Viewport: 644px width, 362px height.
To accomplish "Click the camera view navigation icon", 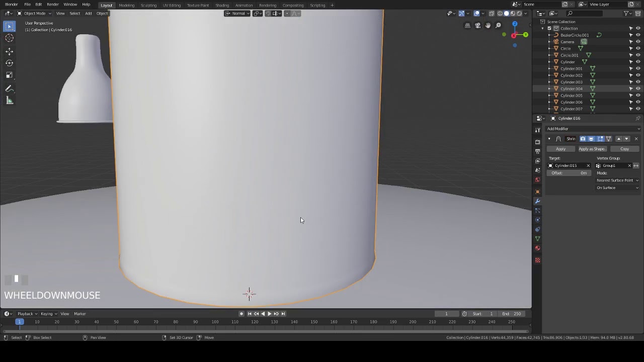I will click(x=477, y=26).
